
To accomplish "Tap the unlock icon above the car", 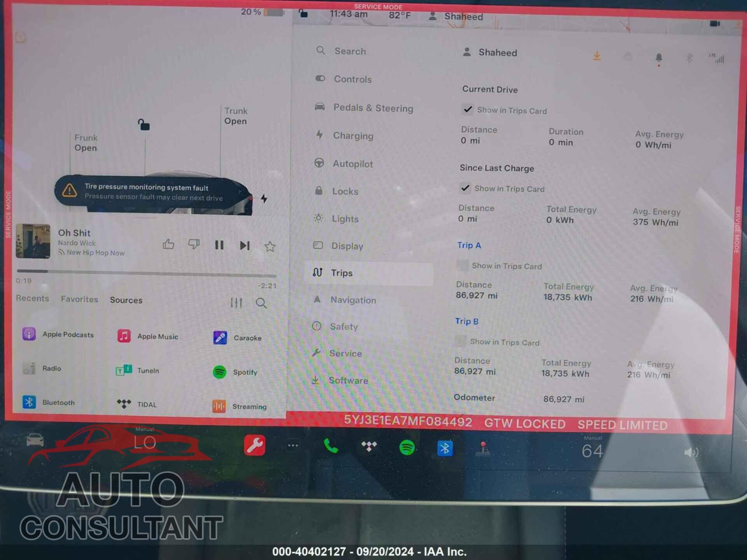I will tap(144, 124).
